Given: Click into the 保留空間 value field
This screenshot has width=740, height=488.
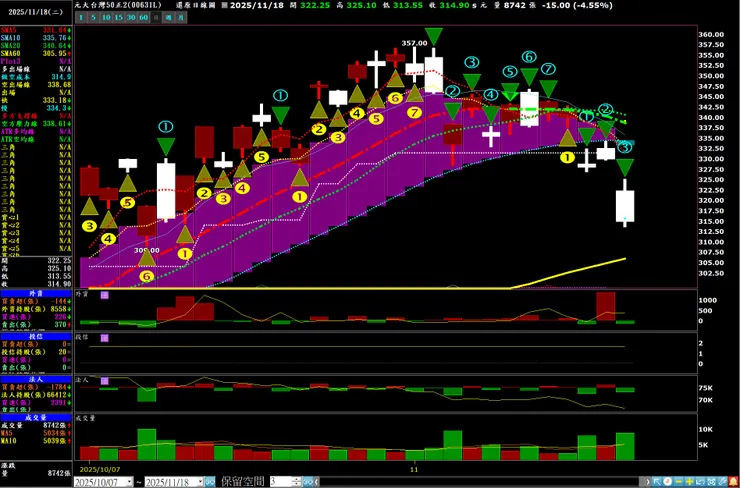Looking at the screenshot, I should [280, 482].
